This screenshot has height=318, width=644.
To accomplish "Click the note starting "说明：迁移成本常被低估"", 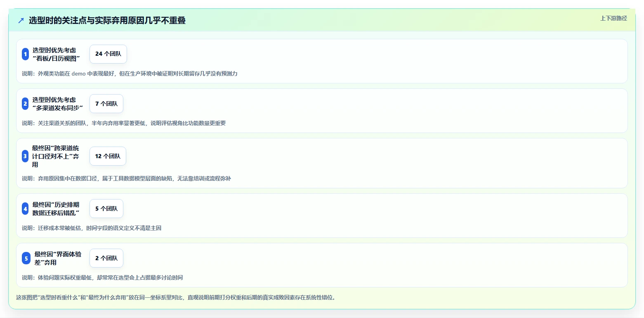I will [92, 228].
